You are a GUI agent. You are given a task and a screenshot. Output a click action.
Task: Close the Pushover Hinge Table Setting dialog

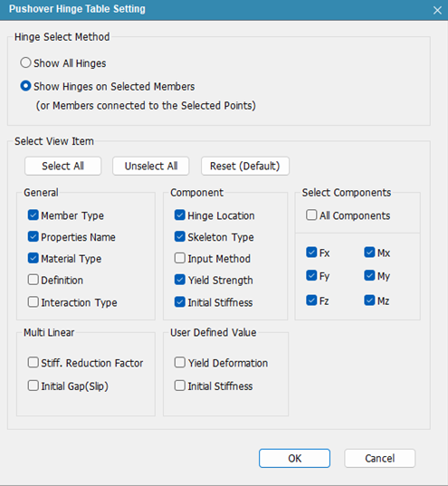point(437,11)
